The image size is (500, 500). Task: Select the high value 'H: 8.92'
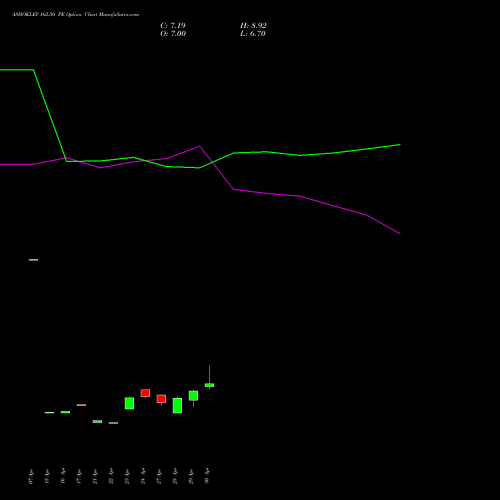[x=253, y=26]
